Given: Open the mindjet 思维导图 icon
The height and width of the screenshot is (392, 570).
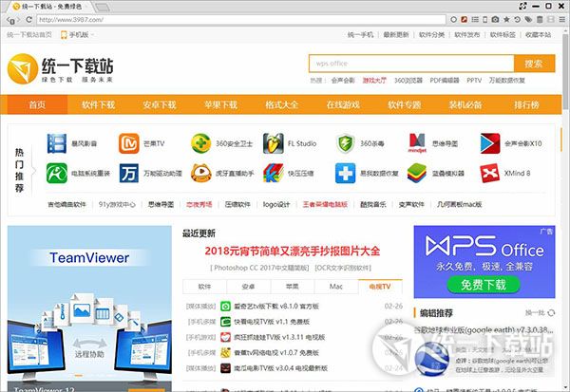Looking at the screenshot, I should click(x=417, y=143).
